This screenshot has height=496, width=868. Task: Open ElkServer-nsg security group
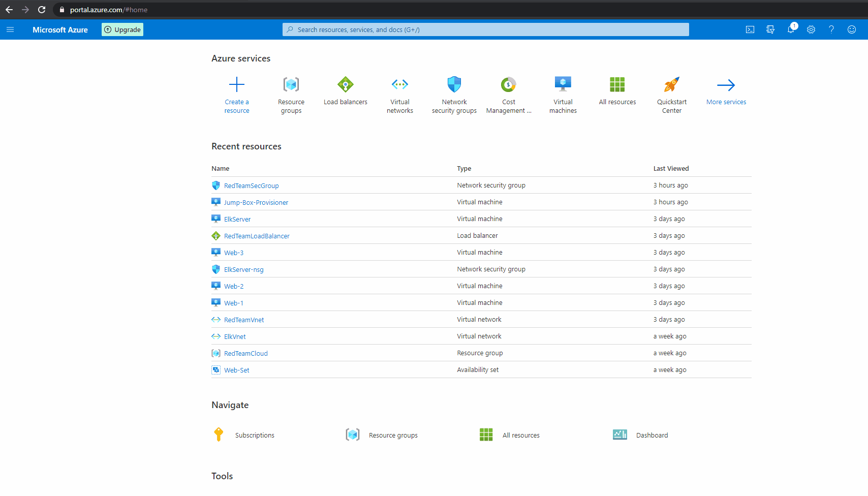point(244,269)
